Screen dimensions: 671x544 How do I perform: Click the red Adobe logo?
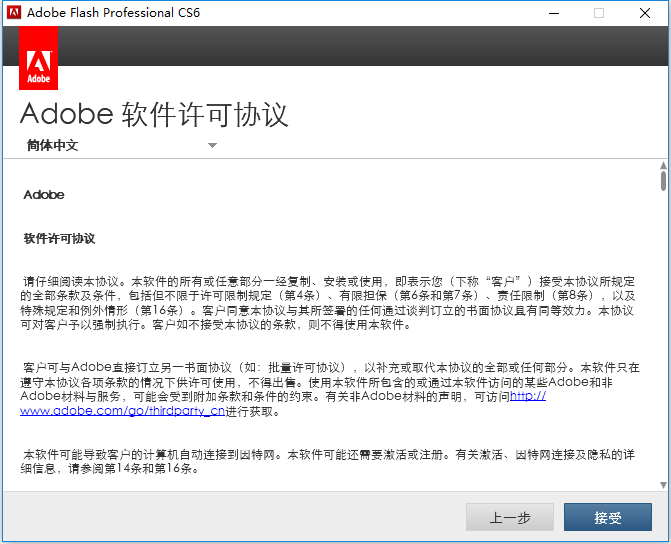[x=38, y=59]
